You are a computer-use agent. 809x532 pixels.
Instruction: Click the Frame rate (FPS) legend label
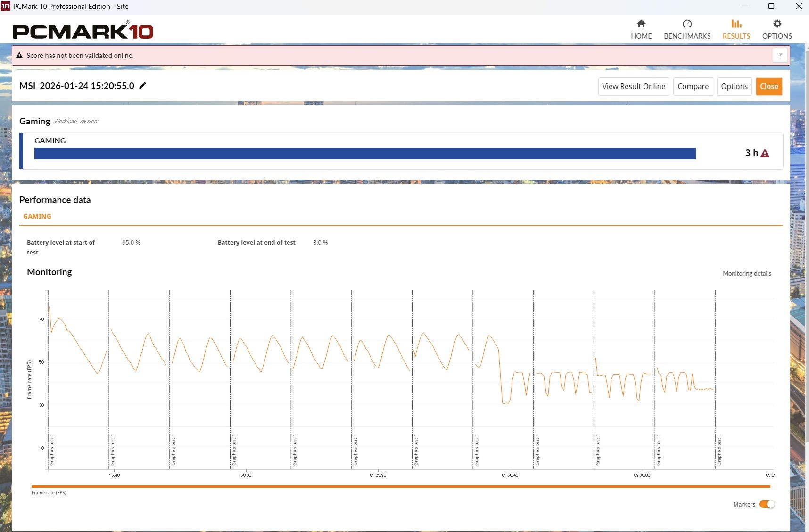coord(49,493)
